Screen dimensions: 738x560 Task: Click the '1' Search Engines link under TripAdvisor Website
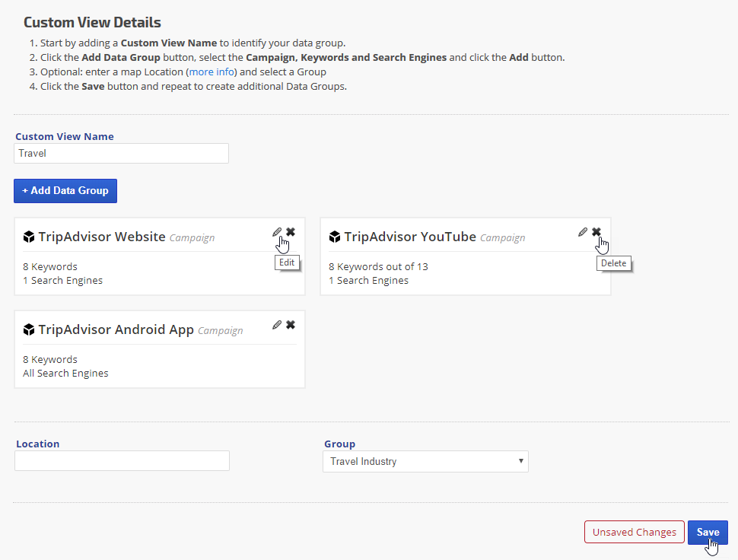[26, 280]
